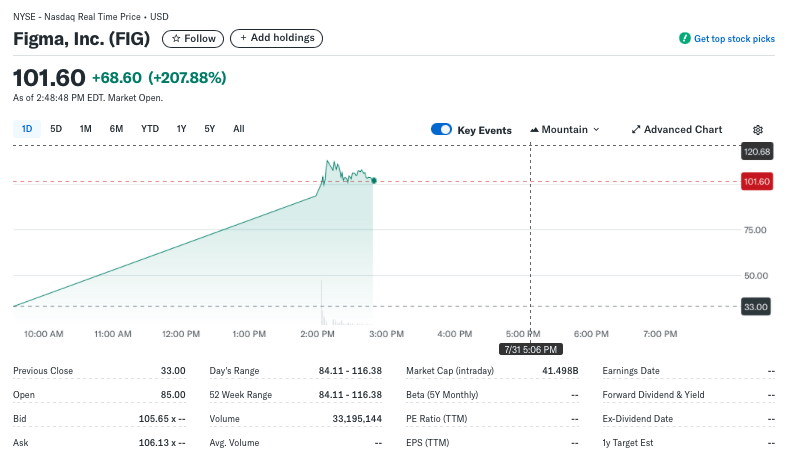
Task: Click the (+207.88%) percent change
Action: coord(187,78)
